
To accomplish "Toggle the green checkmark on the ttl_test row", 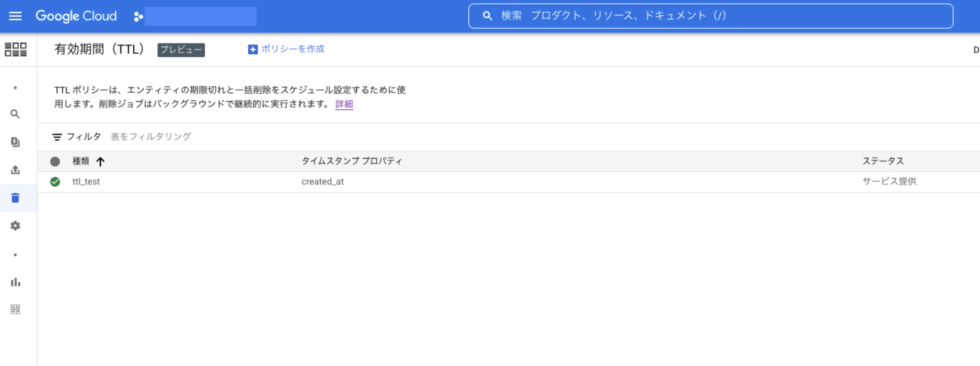I will click(55, 182).
